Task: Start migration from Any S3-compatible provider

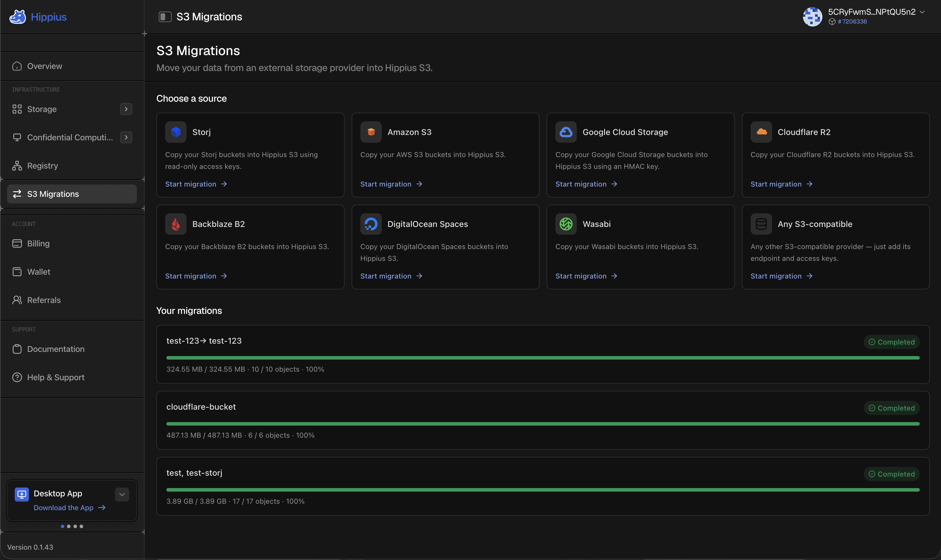Action: (782, 276)
